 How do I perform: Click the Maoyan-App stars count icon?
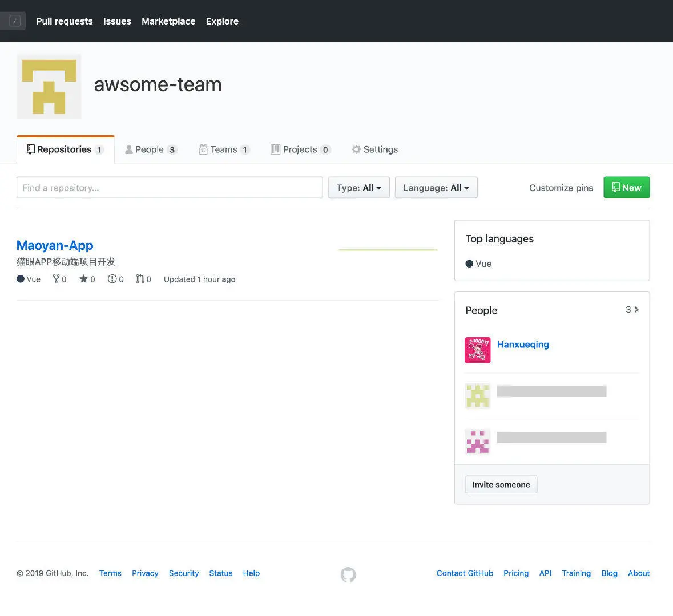coord(83,279)
